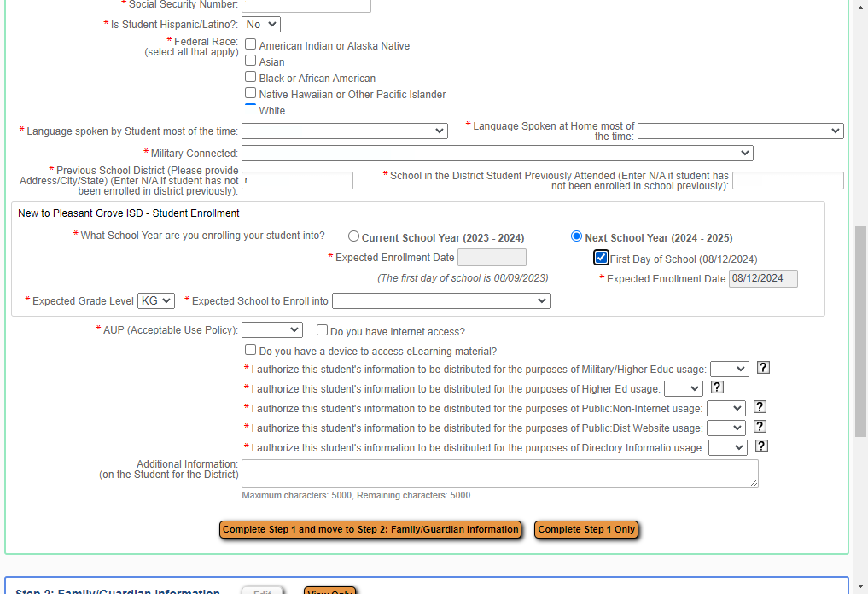Open help icon for Military/Higher Educ usage
868x594 pixels.
tap(763, 368)
